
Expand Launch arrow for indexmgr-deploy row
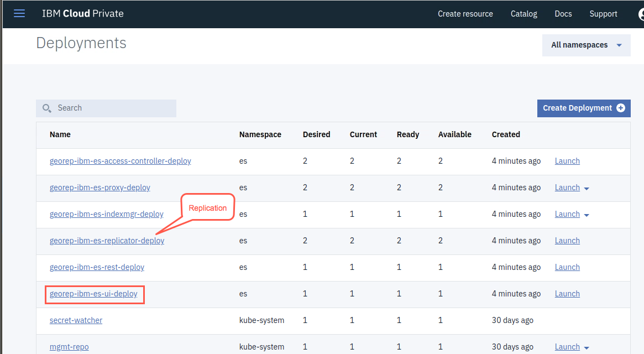[x=587, y=216]
